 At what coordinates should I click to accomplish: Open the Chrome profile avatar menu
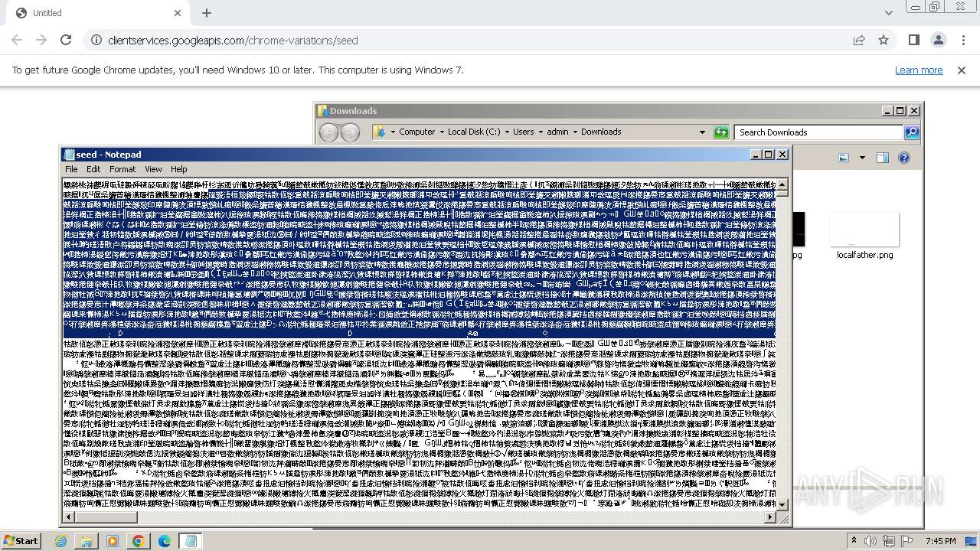[939, 40]
